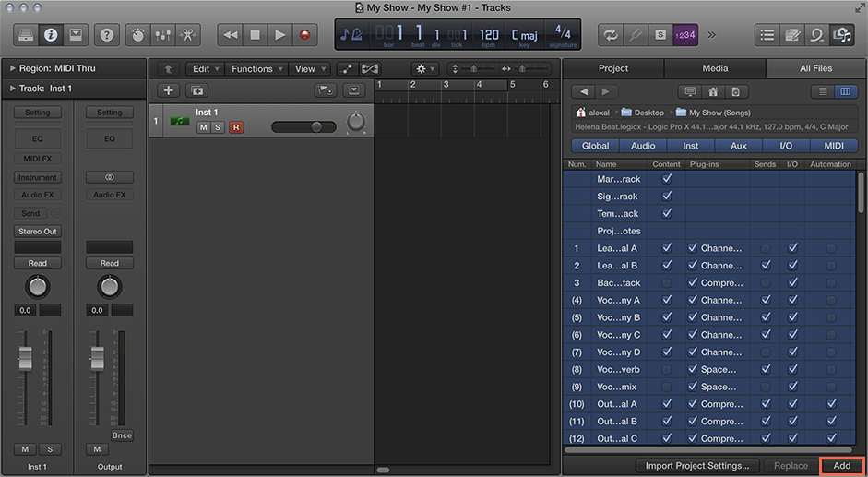This screenshot has width=868, height=477.
Task: Expand the Track: Inst 1 disclosure triangle
Action: pyautogui.click(x=12, y=89)
